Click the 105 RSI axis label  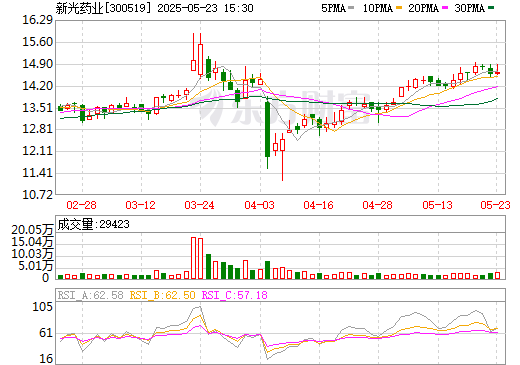click(x=42, y=307)
